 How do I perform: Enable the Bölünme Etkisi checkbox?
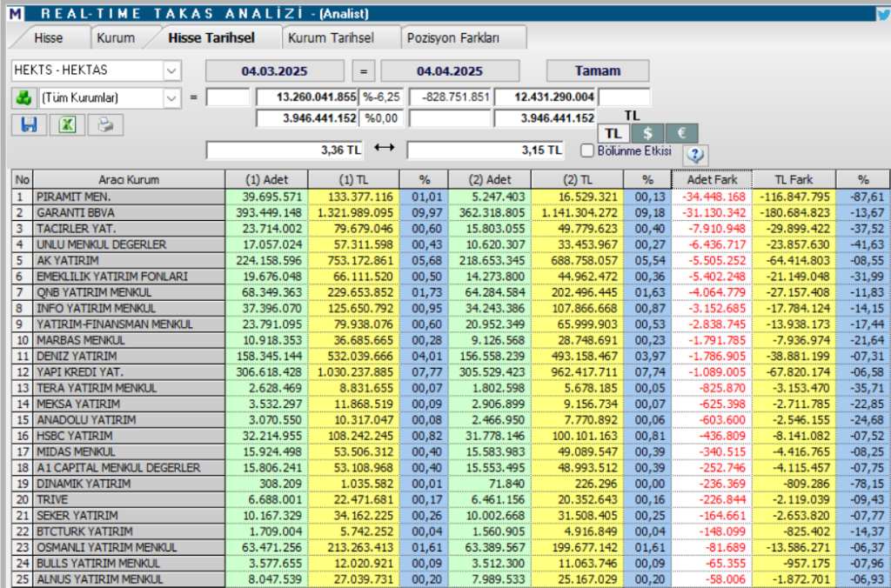tap(587, 150)
